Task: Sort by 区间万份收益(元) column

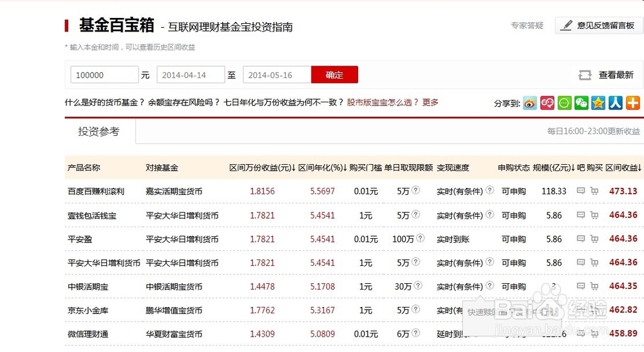Action: tap(263, 168)
